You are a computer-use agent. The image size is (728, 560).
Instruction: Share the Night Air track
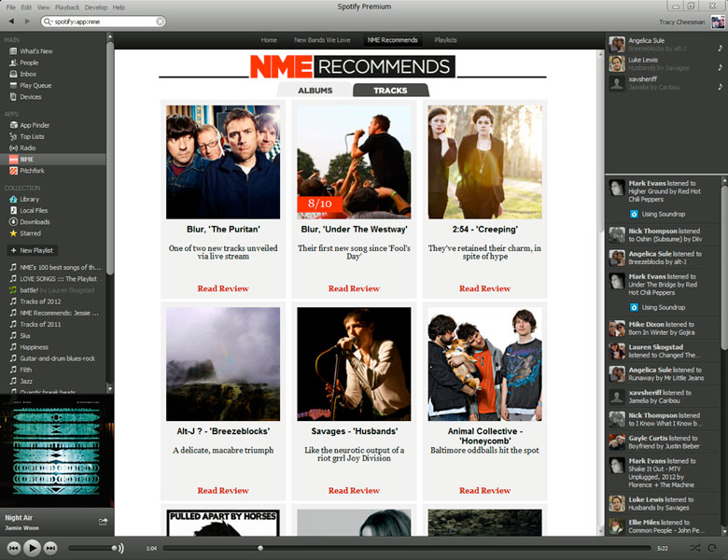pyautogui.click(x=103, y=522)
